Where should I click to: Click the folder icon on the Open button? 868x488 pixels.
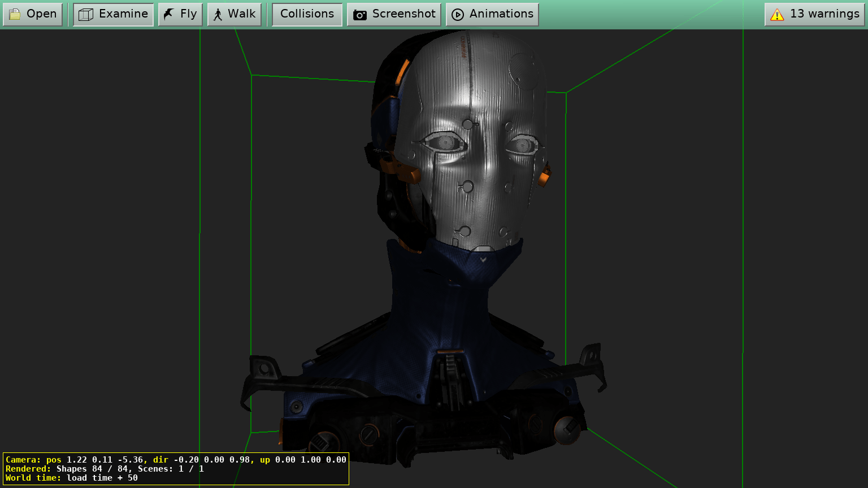tap(16, 14)
